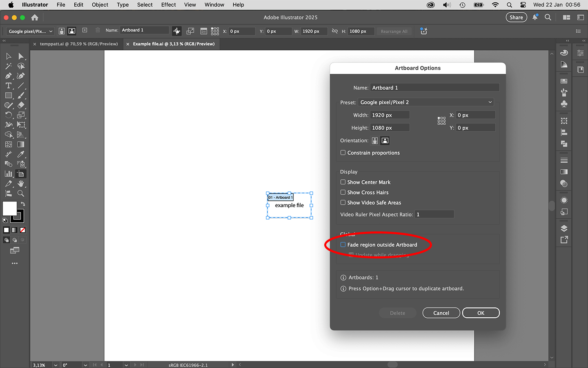Enable Constrain proportions
The height and width of the screenshot is (368, 588).
point(343,152)
